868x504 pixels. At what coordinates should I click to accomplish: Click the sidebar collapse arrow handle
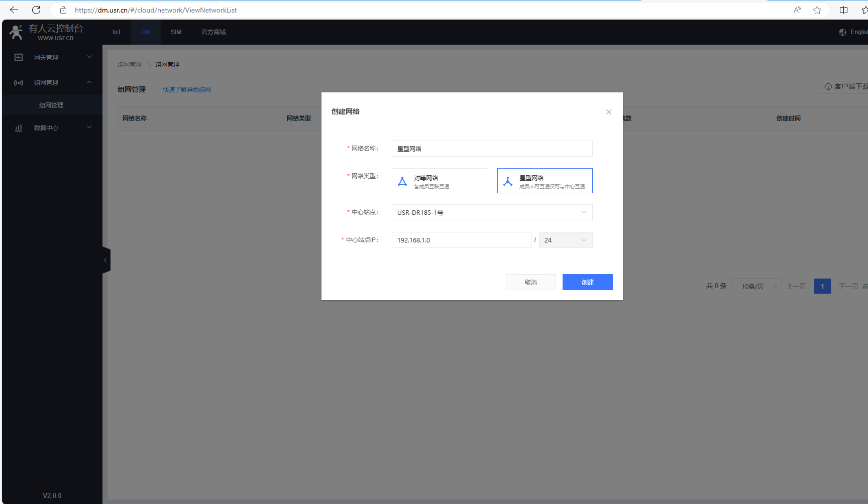click(x=105, y=260)
